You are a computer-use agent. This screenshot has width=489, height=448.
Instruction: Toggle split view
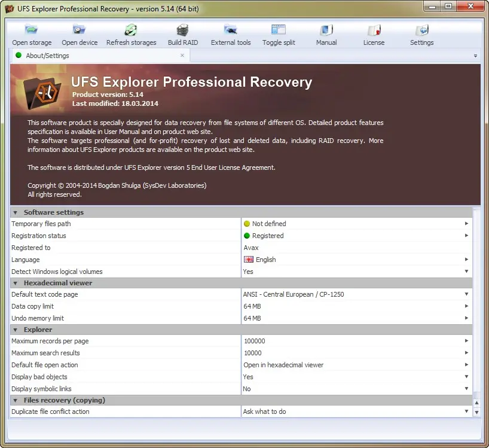click(279, 35)
